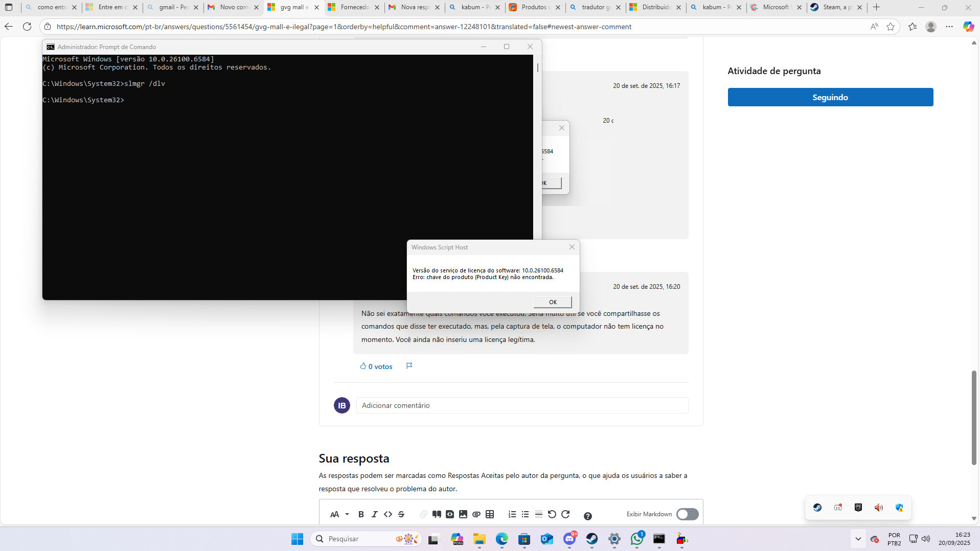Close the Windows Script Host dialog
Viewport: 980px width, 551px height.
pos(572,247)
